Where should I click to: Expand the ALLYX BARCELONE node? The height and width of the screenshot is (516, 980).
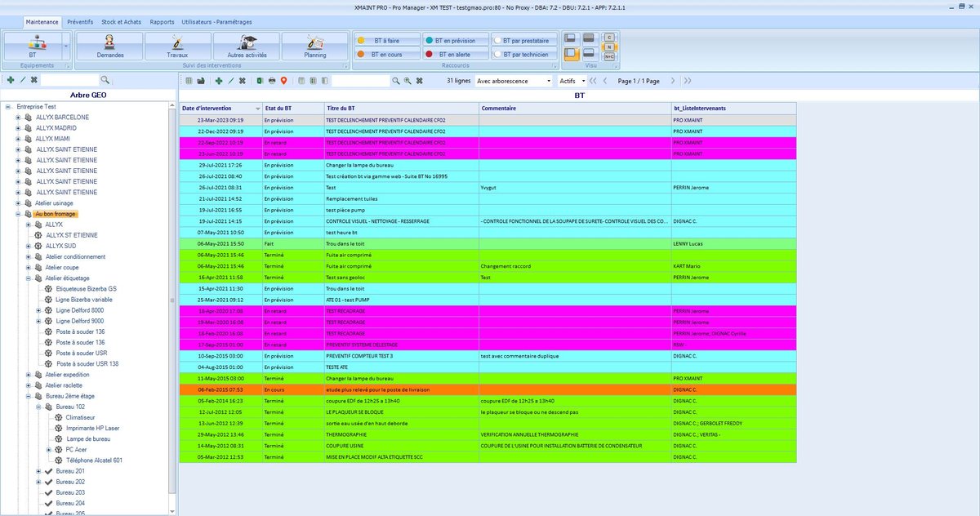coord(18,118)
